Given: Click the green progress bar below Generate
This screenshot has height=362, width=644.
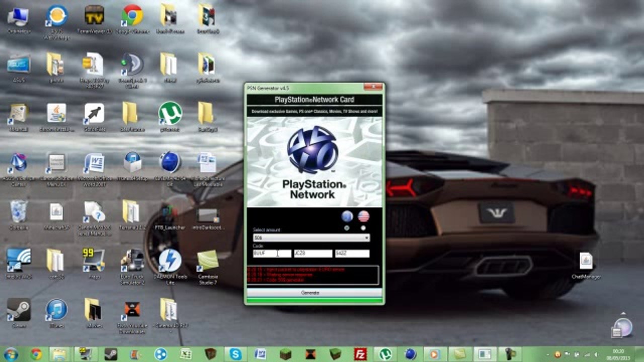Looking at the screenshot, I should pyautogui.click(x=314, y=301).
